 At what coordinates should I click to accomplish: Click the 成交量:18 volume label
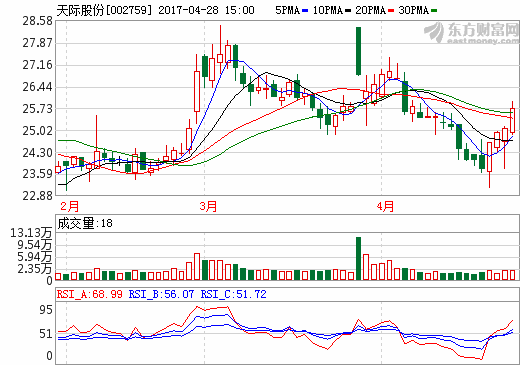85,223
